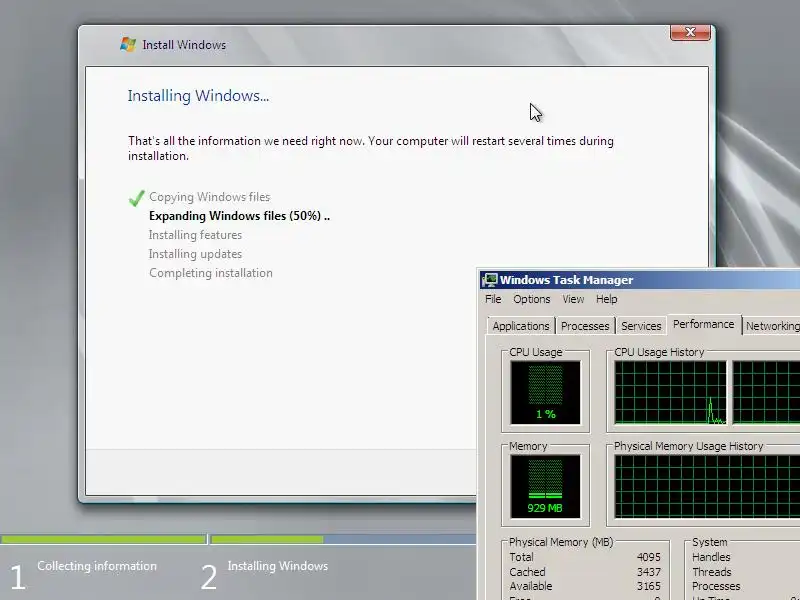This screenshot has height=600, width=800.
Task: Click the Task Manager title bar icon
Action: 490,280
